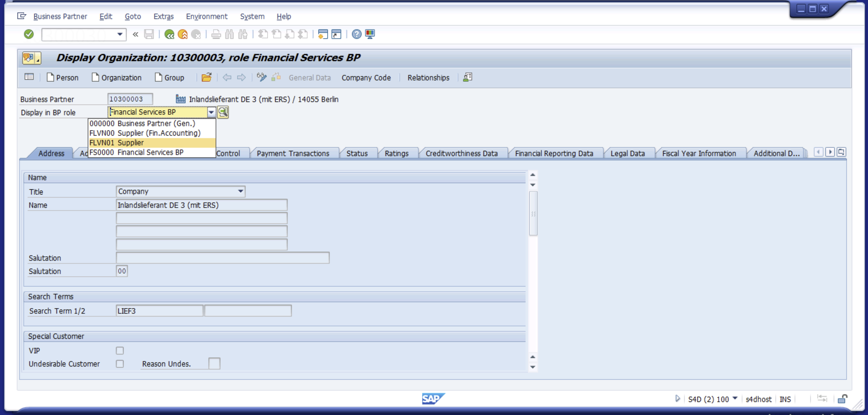Click the Create New Session window icon
The height and width of the screenshot is (415, 868).
323,34
